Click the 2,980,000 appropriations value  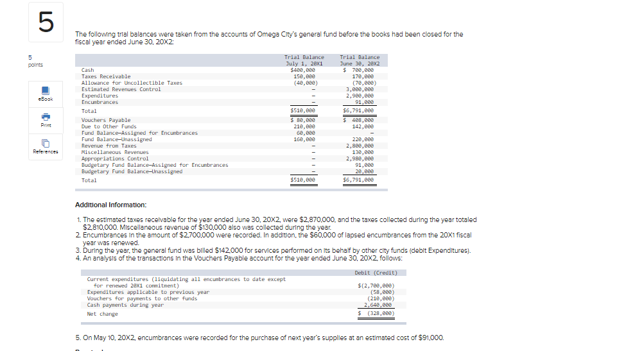click(360, 159)
